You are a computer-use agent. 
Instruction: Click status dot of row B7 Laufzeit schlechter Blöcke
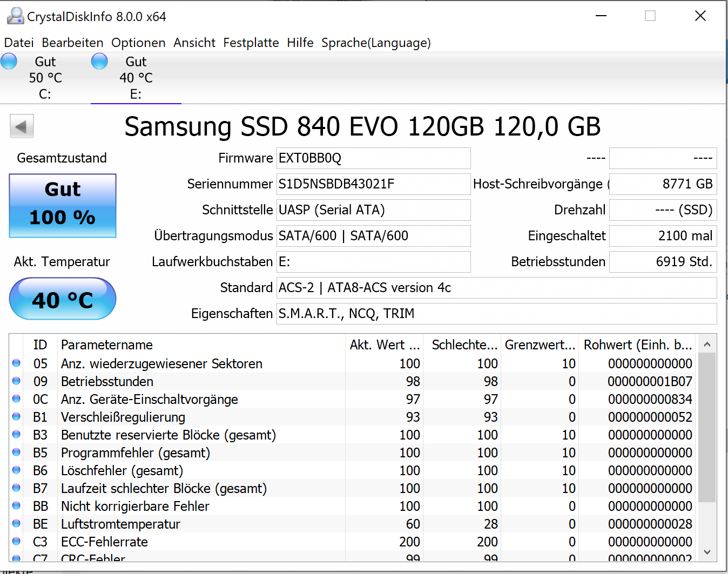click(16, 488)
